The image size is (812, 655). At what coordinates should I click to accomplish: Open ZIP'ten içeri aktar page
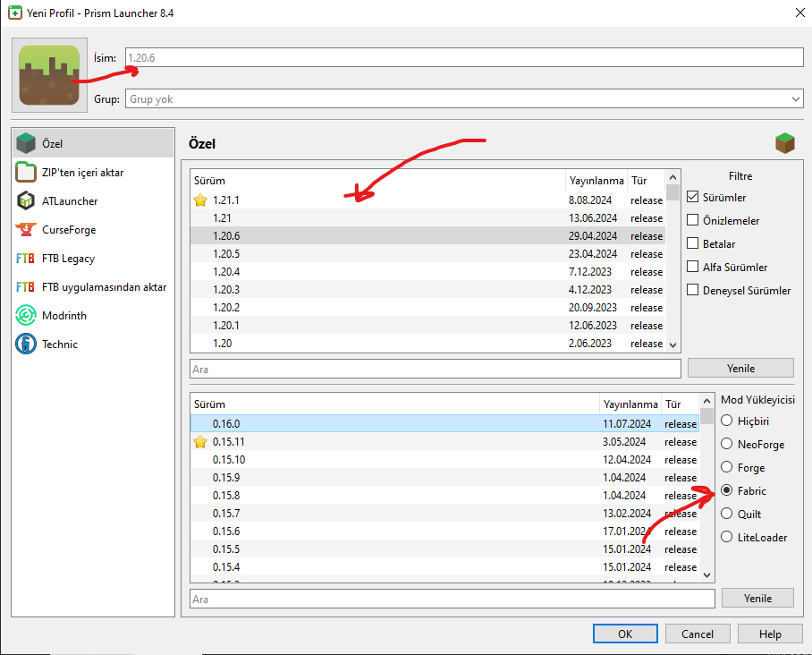(x=93, y=172)
